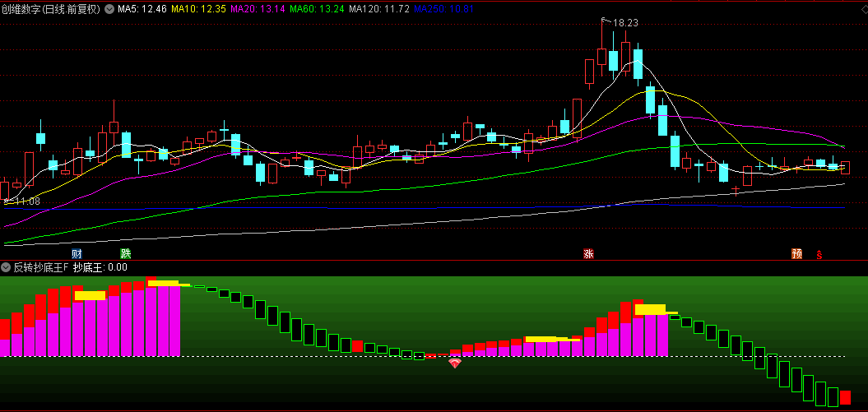Click the red 涨 marker icon
The width and height of the screenshot is (868, 412).
[588, 254]
